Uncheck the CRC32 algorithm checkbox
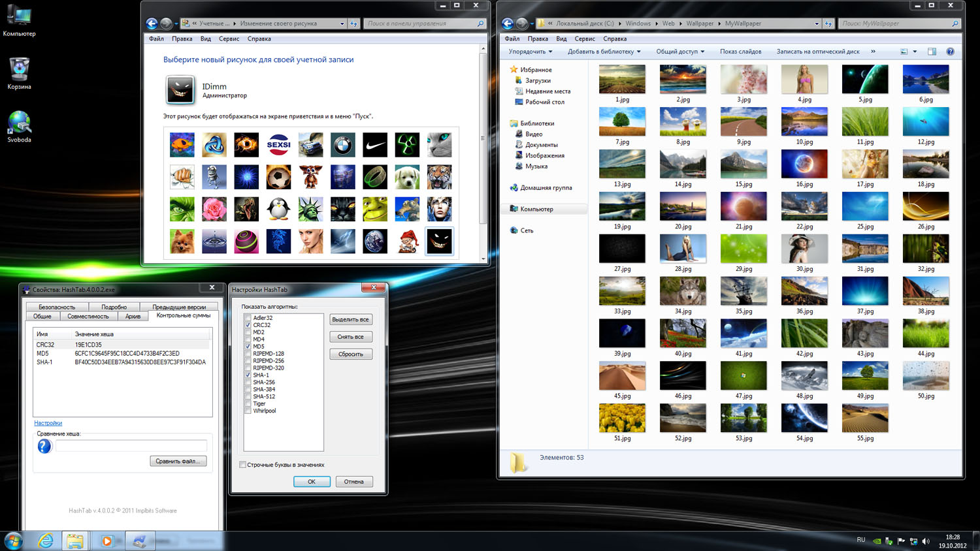The height and width of the screenshot is (551, 980). tap(248, 325)
